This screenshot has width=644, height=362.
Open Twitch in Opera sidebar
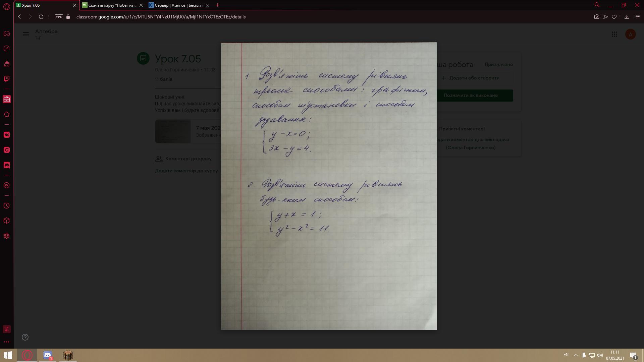pos(7,79)
